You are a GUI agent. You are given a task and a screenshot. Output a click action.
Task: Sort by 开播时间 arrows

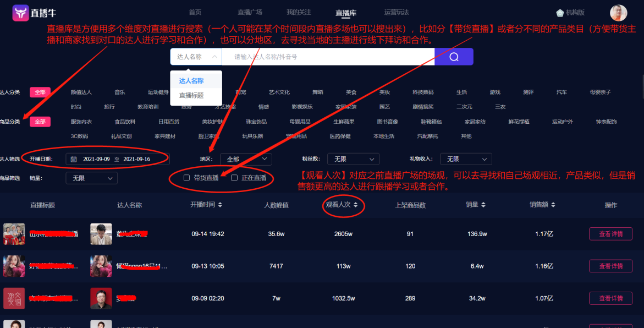(220, 205)
